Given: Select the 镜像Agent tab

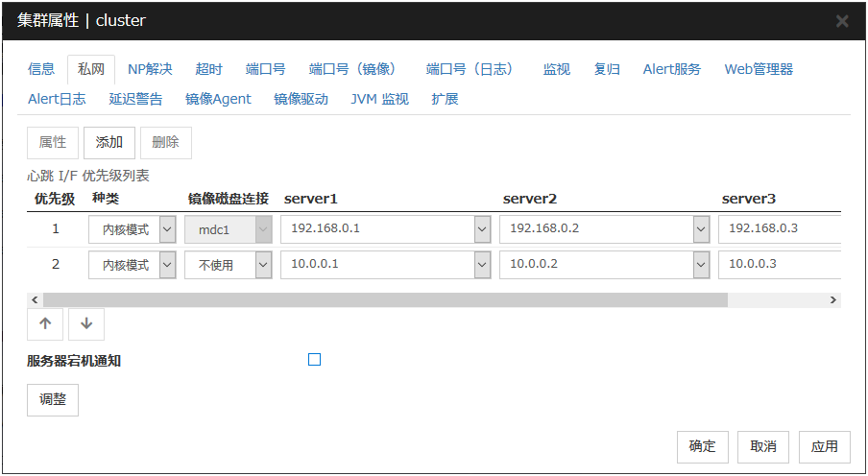Looking at the screenshot, I should (x=218, y=99).
